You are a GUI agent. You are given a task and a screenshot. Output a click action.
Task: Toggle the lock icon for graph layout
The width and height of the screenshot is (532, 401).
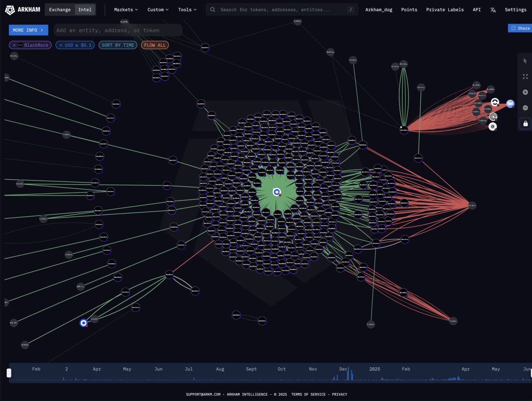(x=525, y=123)
